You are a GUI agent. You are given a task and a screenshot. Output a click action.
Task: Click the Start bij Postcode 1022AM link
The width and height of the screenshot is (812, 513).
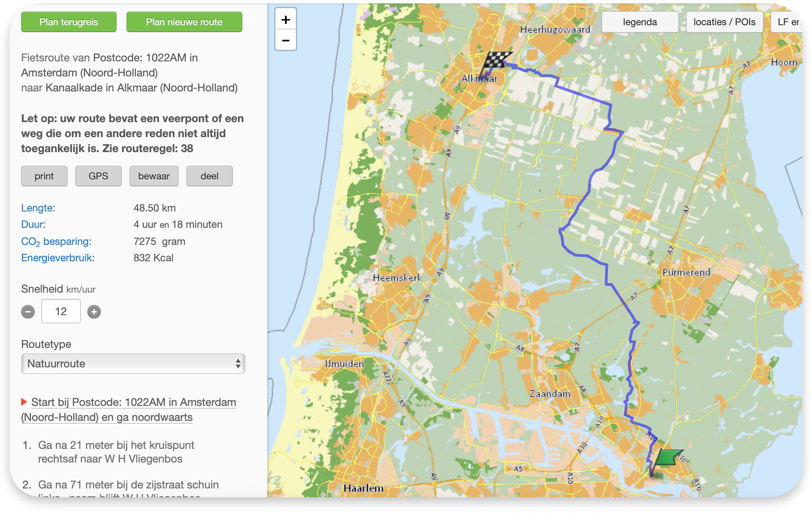click(x=134, y=402)
